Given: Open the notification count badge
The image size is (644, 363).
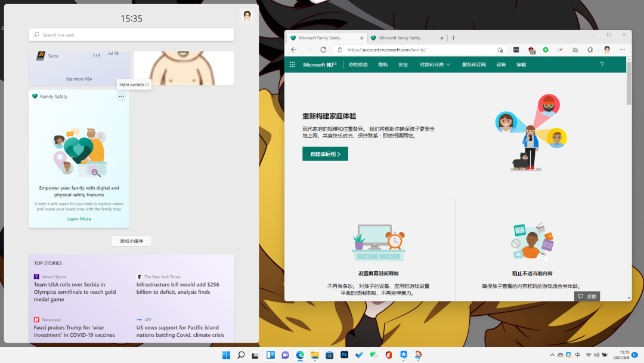Looking at the screenshot, I should pos(635,355).
